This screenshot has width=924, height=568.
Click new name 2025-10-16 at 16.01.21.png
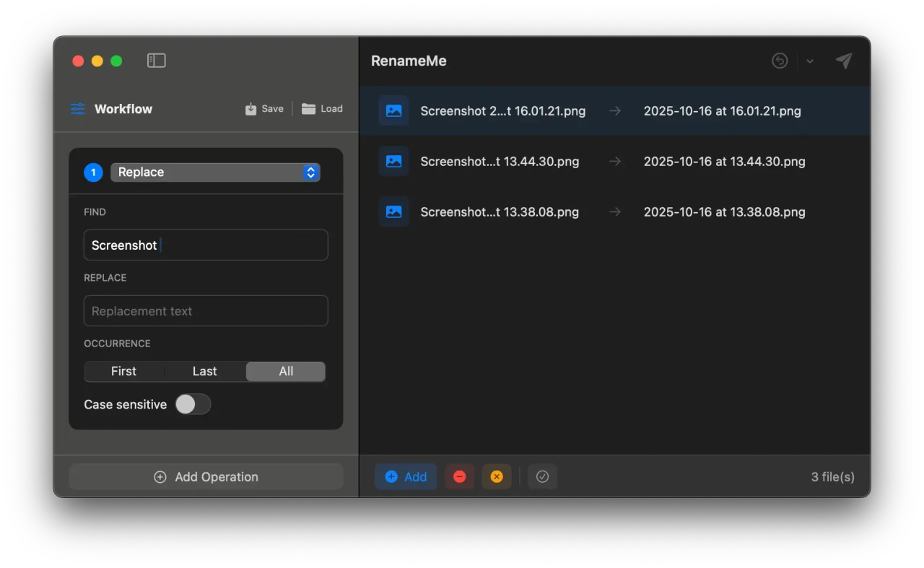coord(723,110)
